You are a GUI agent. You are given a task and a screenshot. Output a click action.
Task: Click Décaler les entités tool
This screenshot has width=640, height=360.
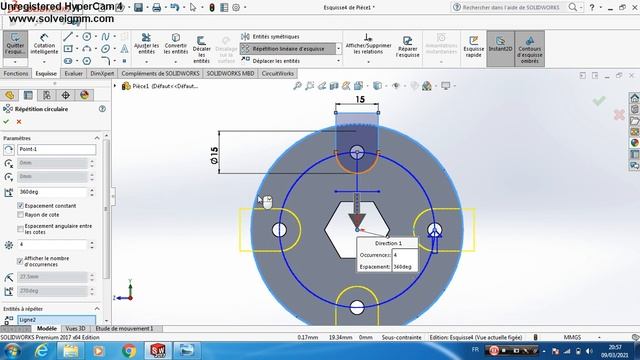[201, 49]
